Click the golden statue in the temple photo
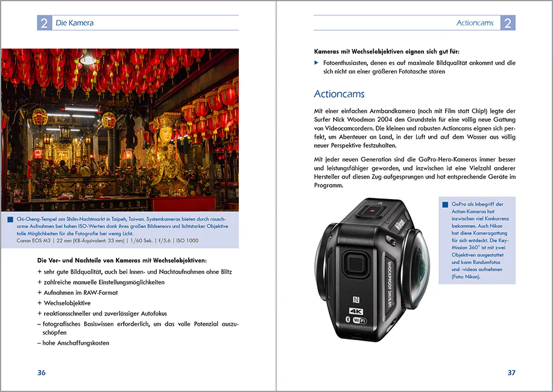Viewport: 553px width, 392px height. (x=166, y=155)
